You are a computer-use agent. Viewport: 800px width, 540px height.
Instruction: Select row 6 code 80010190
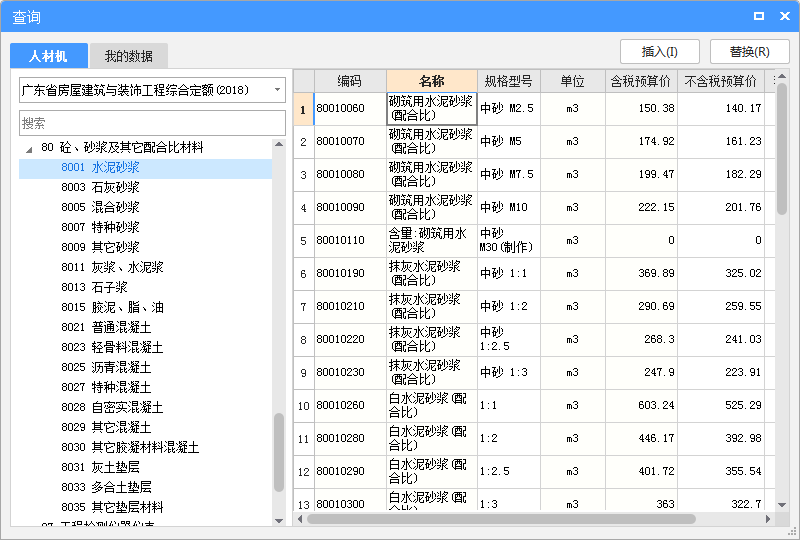point(350,274)
